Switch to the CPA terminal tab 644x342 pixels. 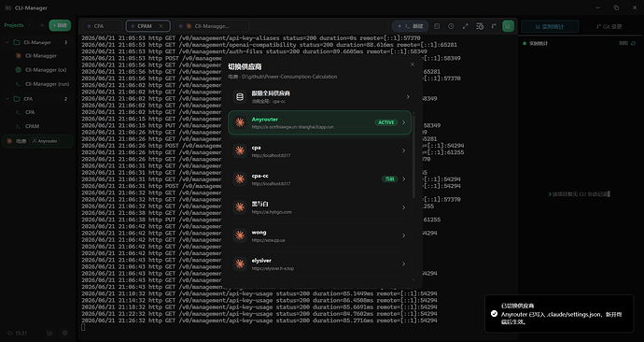coord(102,26)
